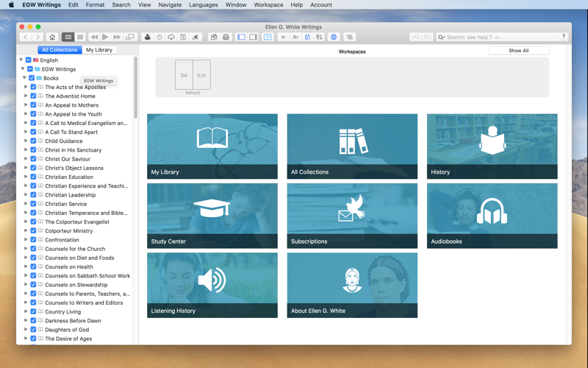Open the Home screen via house icon
Screen dimensions: 588x368
(x=52, y=37)
